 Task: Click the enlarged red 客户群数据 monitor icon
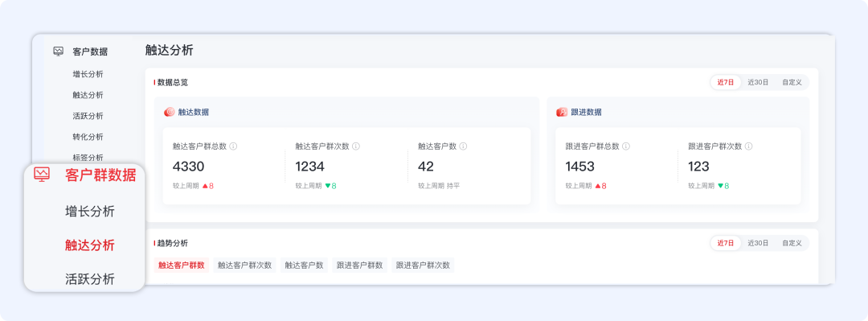[x=42, y=174]
